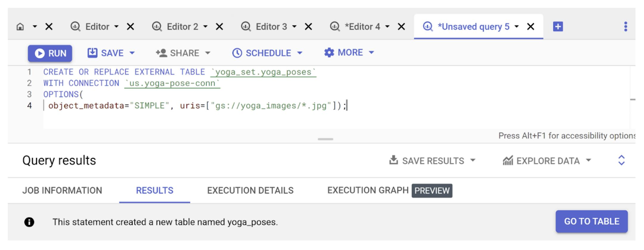Click the query icon on Editor 3 tab

pyautogui.click(x=246, y=27)
